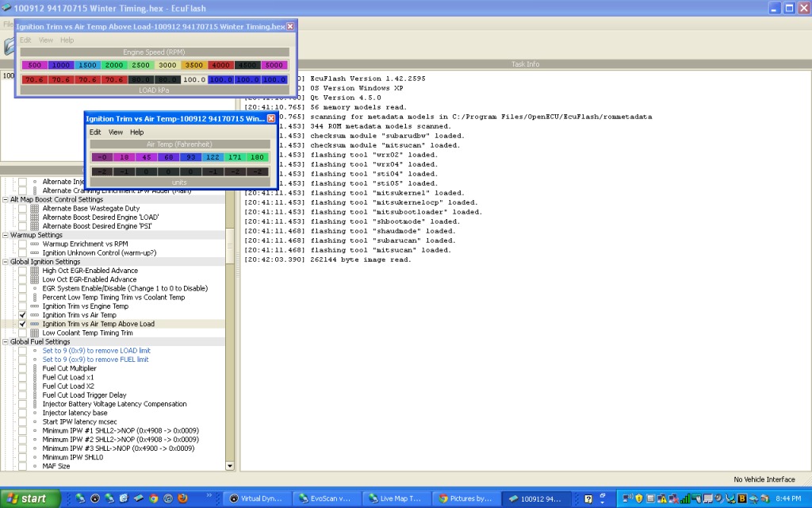Click grid icon beside High Oct EGR-Enabled Advance
812x508 pixels.
(x=35, y=271)
